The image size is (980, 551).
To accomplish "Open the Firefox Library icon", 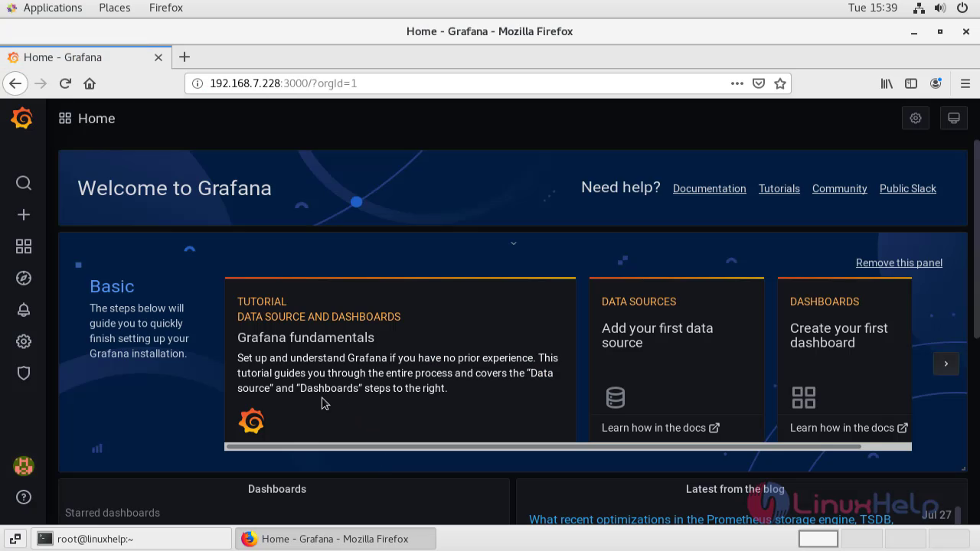I will point(887,83).
